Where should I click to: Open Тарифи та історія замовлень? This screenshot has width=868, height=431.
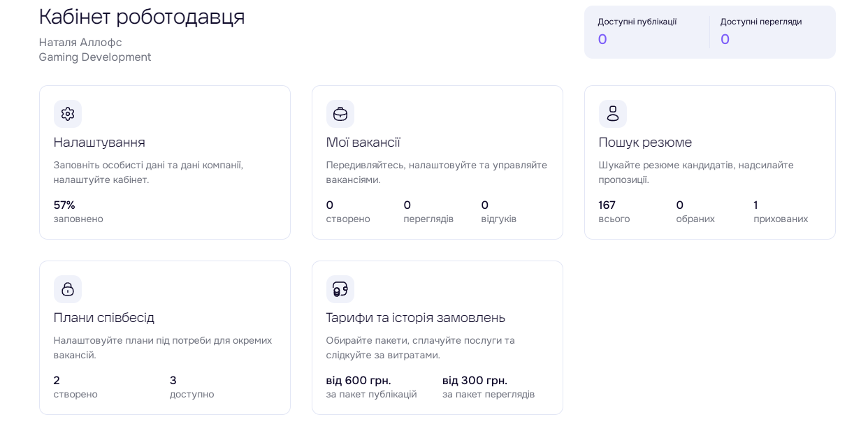pyautogui.click(x=415, y=318)
